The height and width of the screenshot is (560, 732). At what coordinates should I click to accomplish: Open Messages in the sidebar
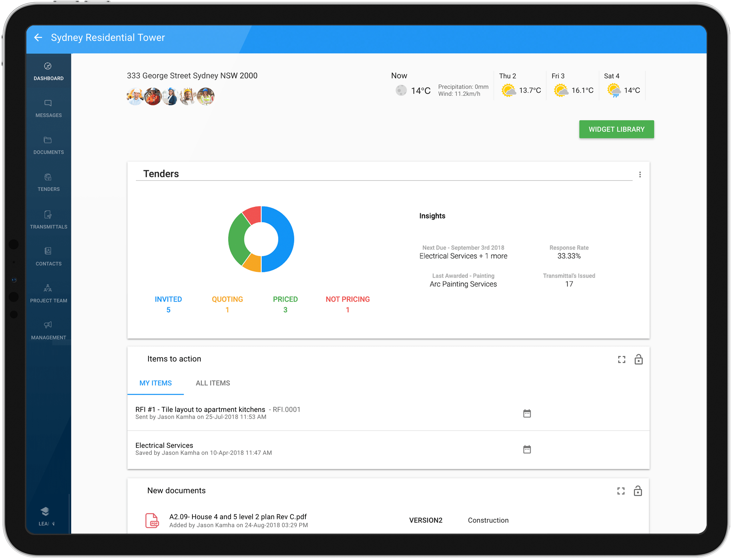pyautogui.click(x=48, y=108)
